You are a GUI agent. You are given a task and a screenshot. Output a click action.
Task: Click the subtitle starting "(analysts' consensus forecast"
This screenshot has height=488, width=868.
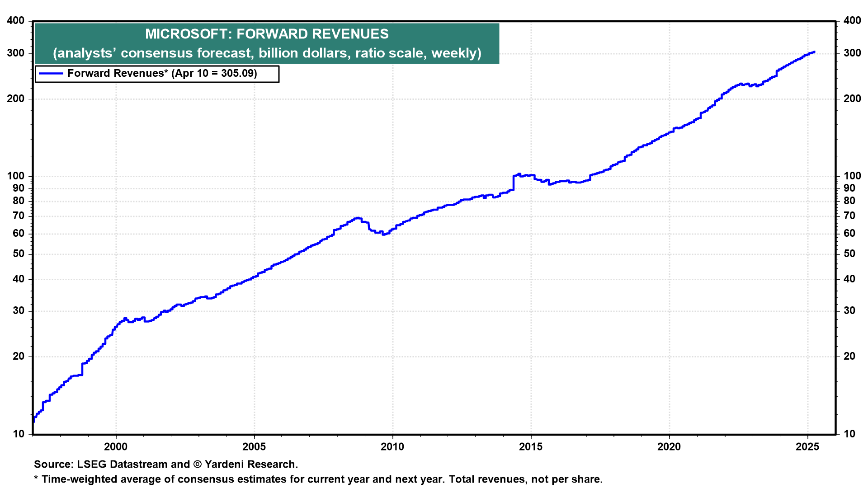267,53
